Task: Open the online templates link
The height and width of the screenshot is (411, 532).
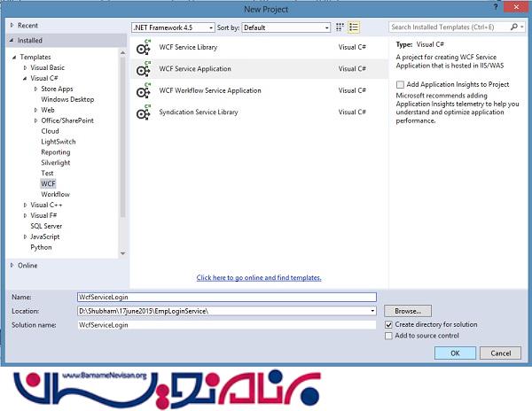Action: point(259,277)
